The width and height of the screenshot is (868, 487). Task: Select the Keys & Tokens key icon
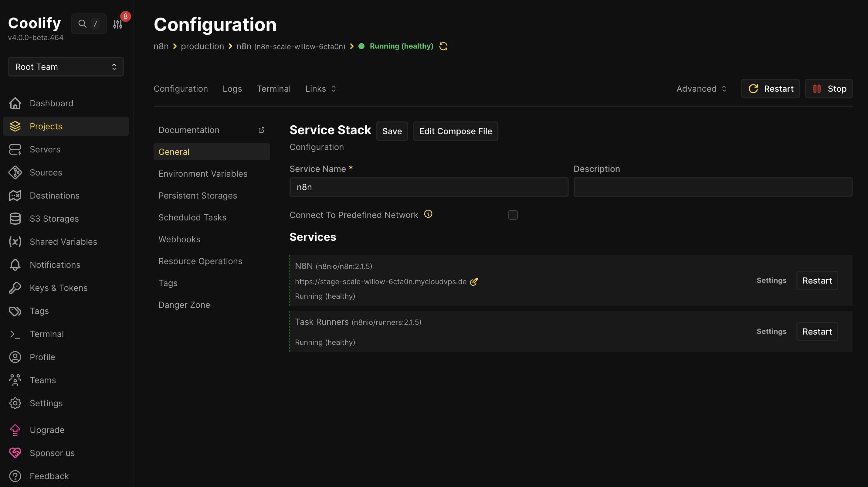[15, 288]
